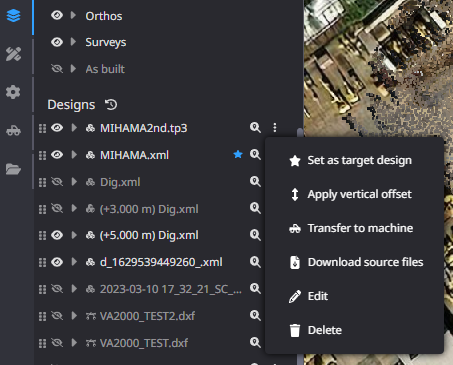This screenshot has width=453, height=365.
Task: Open the machines icon in the sidebar
Action: [x=13, y=130]
